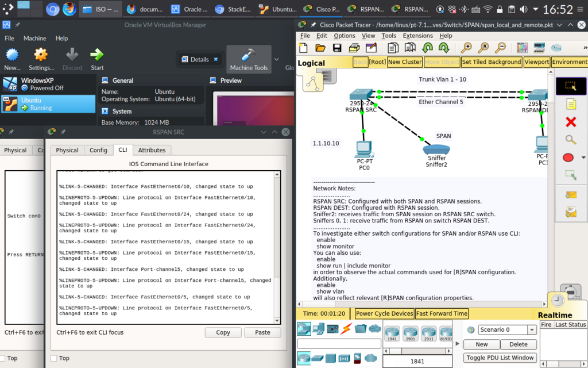Select the End Devices category icon
Screen dimensions: 588x368
click(318, 328)
